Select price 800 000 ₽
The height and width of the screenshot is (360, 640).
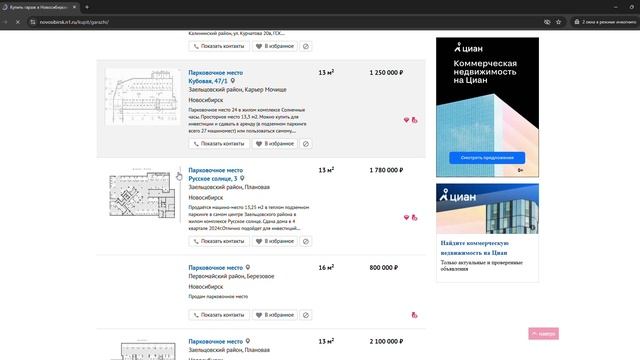384,268
